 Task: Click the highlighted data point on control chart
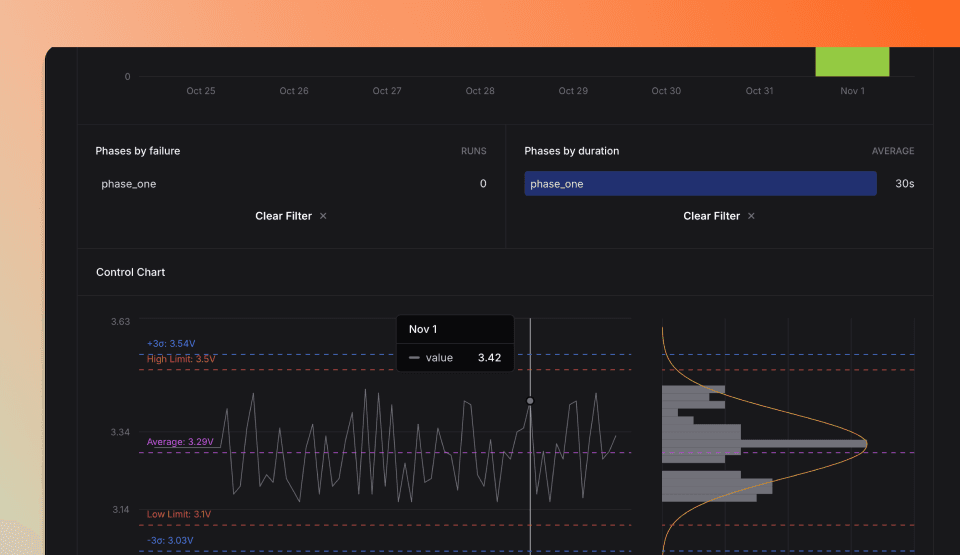[x=530, y=401]
